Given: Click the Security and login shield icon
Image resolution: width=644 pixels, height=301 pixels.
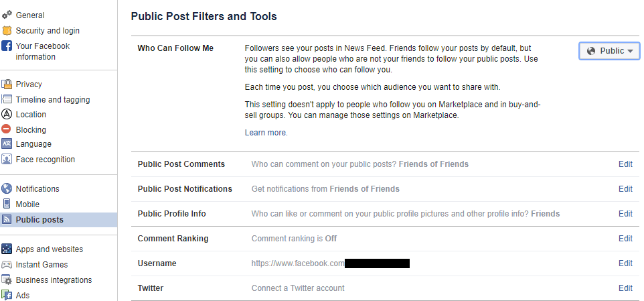Looking at the screenshot, I should coord(7,30).
